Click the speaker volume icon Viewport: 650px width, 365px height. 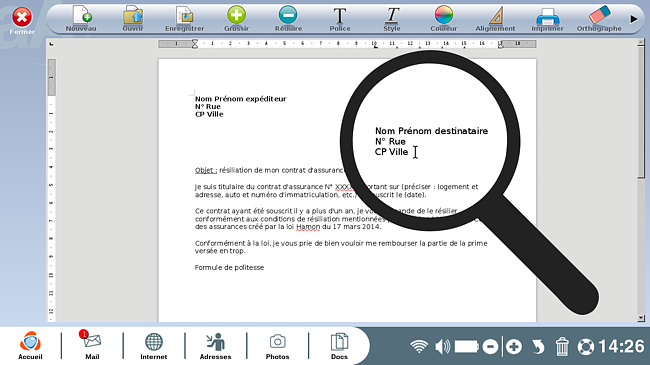tap(442, 346)
